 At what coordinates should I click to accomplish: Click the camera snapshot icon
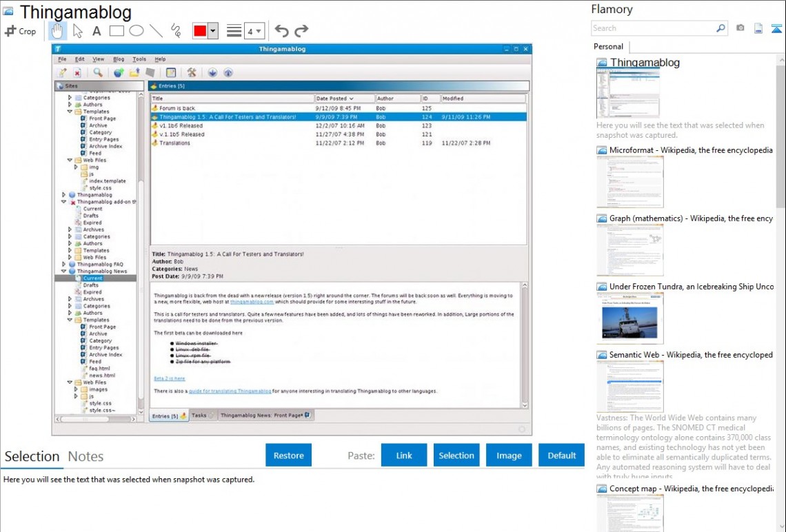(x=740, y=28)
